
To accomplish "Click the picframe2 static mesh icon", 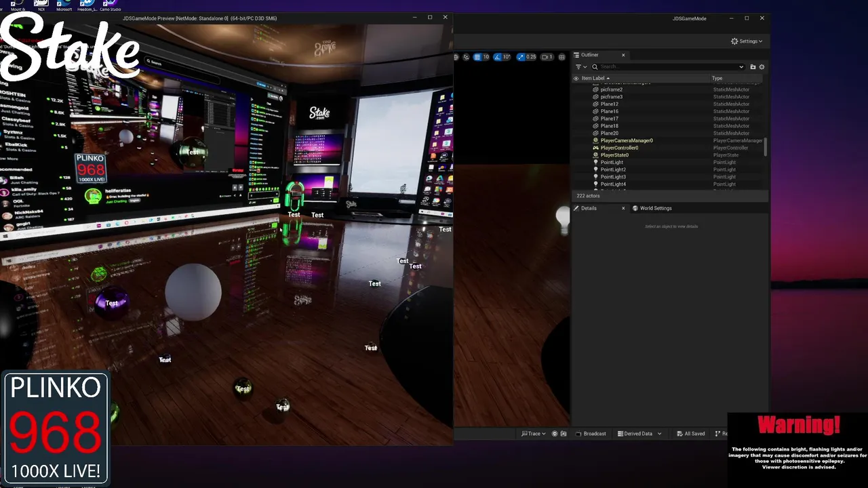I will pos(596,89).
